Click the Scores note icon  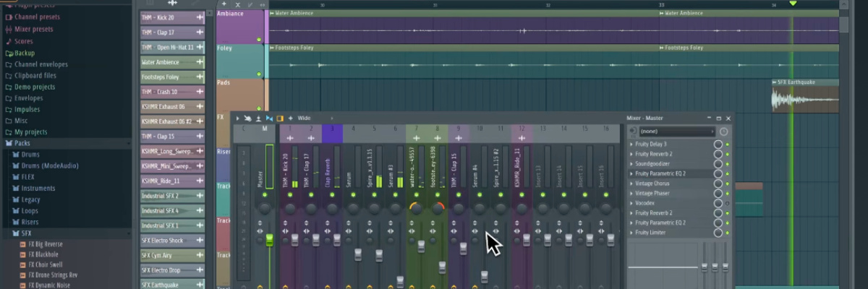pos(9,41)
